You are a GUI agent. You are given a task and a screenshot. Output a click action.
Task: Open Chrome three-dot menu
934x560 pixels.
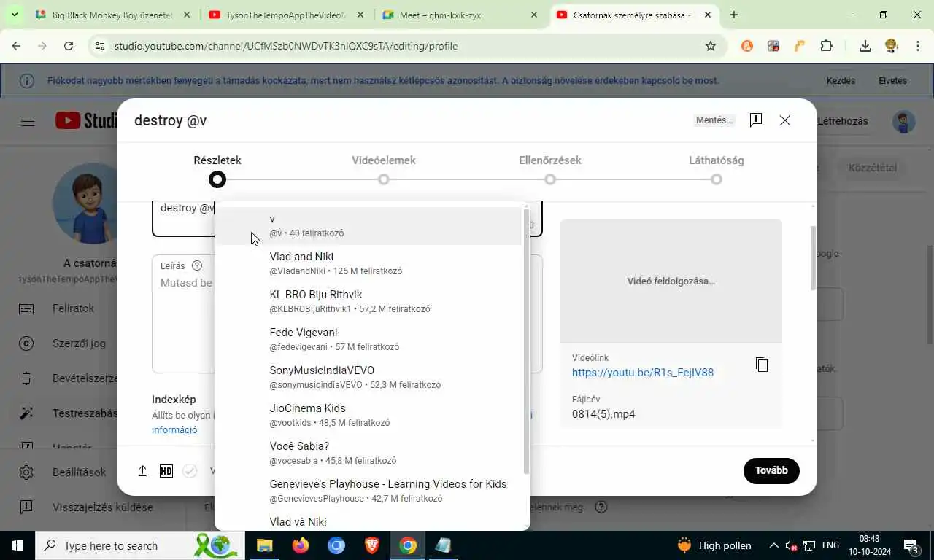pyautogui.click(x=918, y=46)
